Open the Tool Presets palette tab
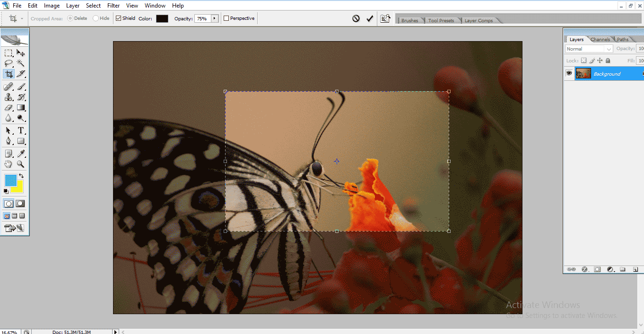This screenshot has height=334, width=644. coord(441,20)
